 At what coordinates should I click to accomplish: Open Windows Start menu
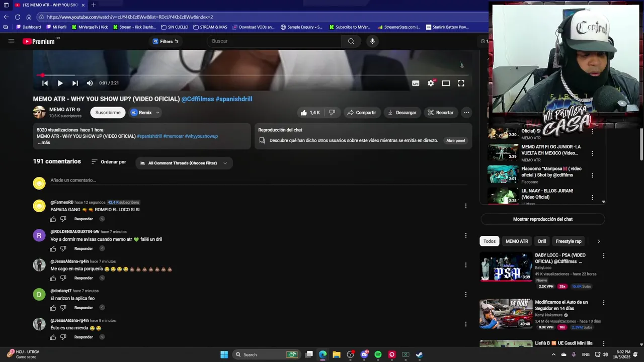tap(224, 354)
